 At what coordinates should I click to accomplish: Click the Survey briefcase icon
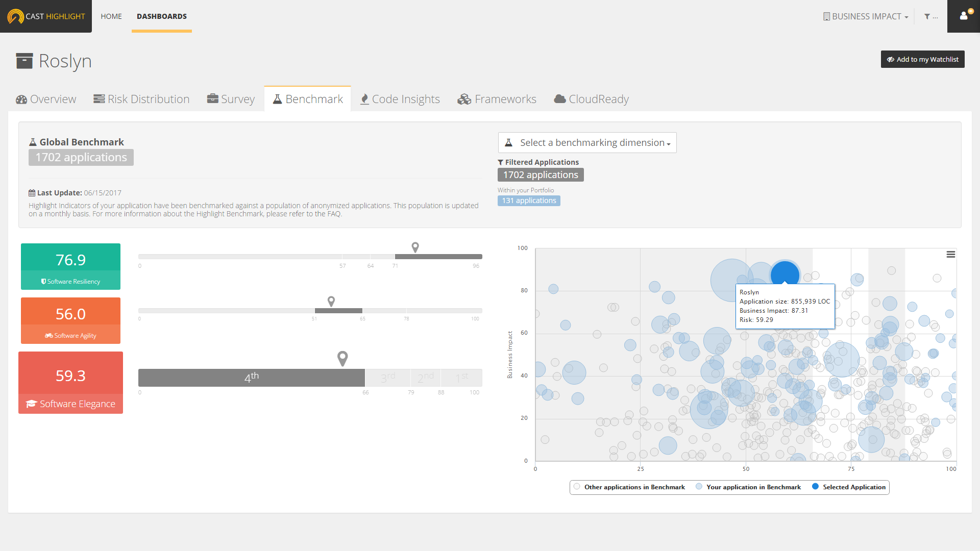point(212,98)
